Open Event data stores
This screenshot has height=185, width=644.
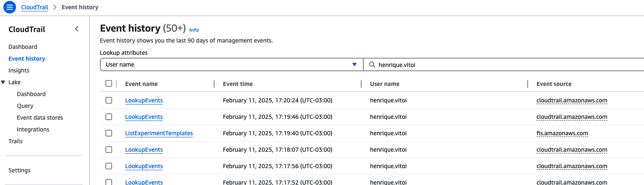pos(40,118)
